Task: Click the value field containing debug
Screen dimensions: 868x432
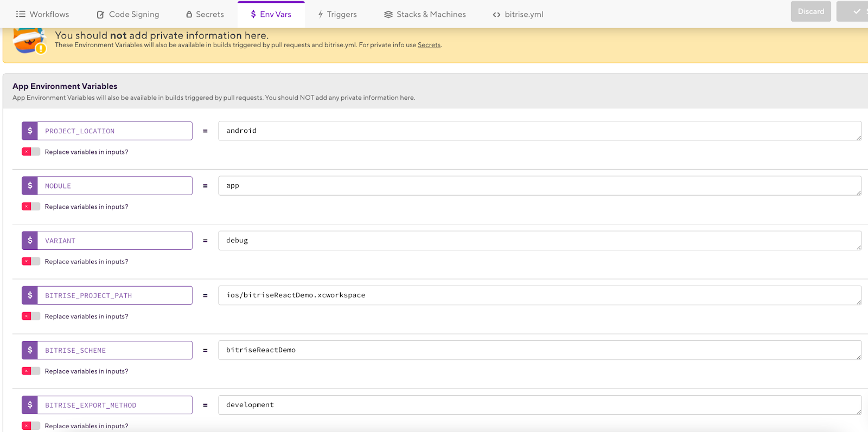Action: coord(540,240)
